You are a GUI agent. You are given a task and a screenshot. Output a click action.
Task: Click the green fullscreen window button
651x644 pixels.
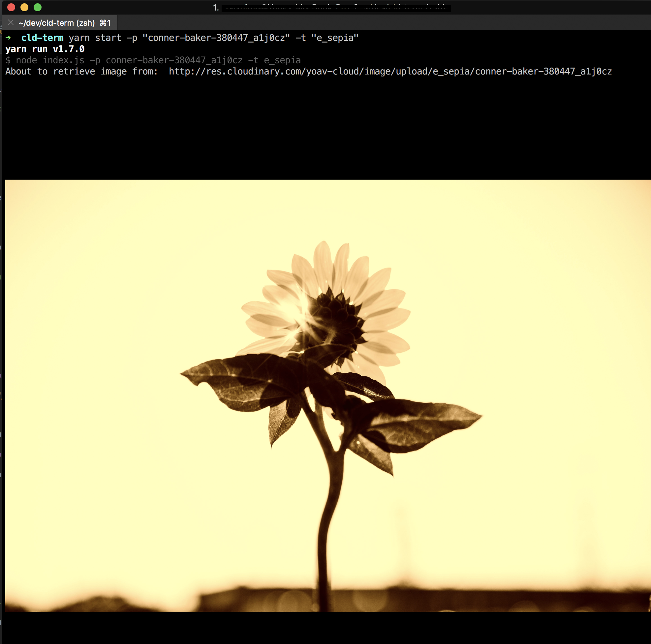coord(38,7)
